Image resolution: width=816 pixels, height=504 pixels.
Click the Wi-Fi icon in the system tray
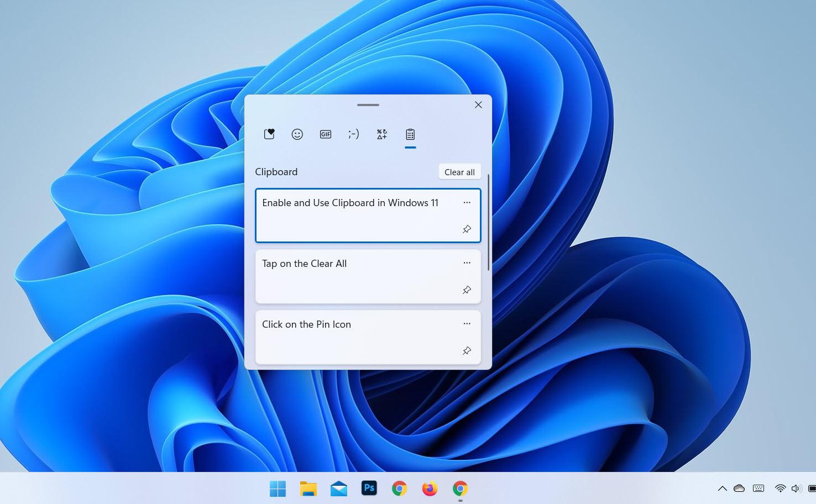click(781, 489)
